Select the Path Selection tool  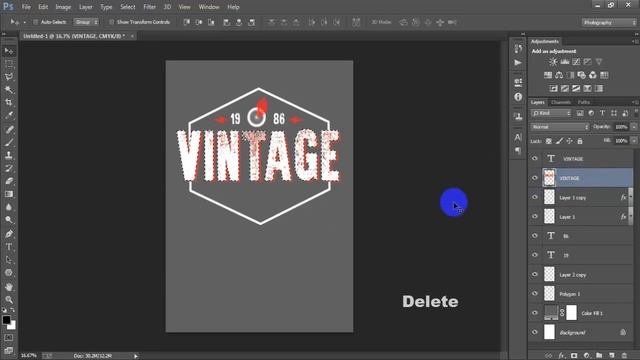point(9,260)
